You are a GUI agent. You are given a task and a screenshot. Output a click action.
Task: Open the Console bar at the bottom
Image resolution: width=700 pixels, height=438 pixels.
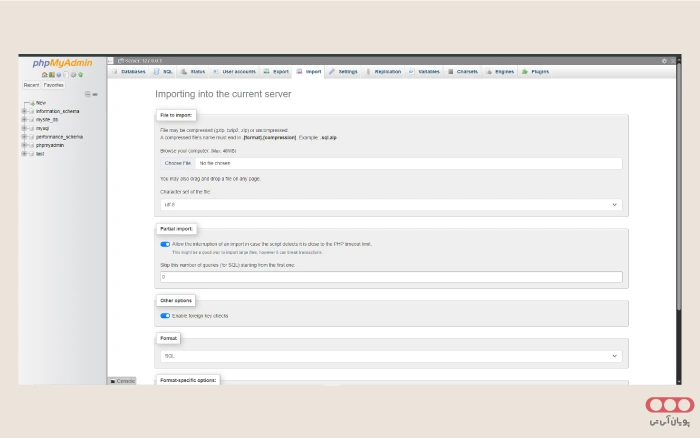tap(122, 381)
